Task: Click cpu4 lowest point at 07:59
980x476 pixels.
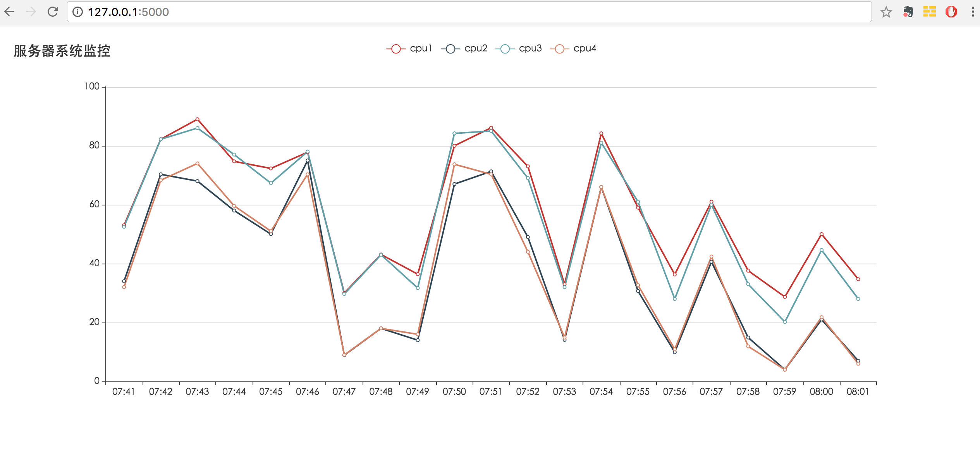Action: point(785,370)
